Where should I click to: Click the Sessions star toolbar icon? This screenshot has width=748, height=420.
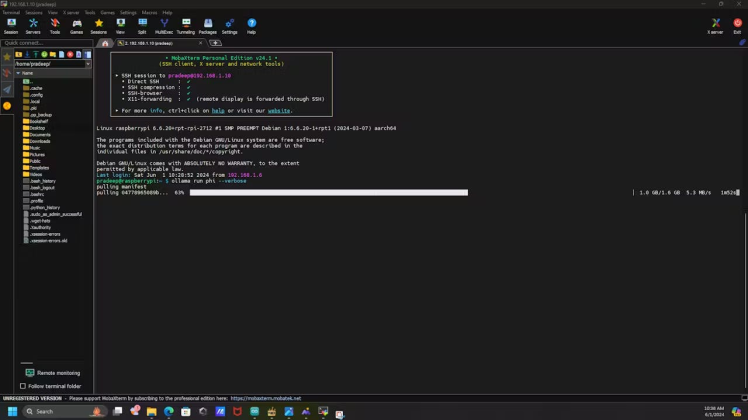(99, 26)
